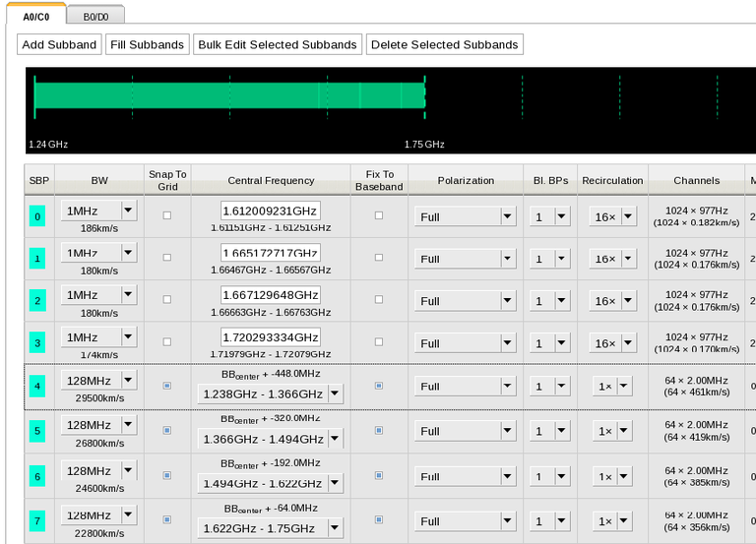This screenshot has height=544, width=756.
Task: Click the cyan subband 5 index box
Action: [x=38, y=431]
